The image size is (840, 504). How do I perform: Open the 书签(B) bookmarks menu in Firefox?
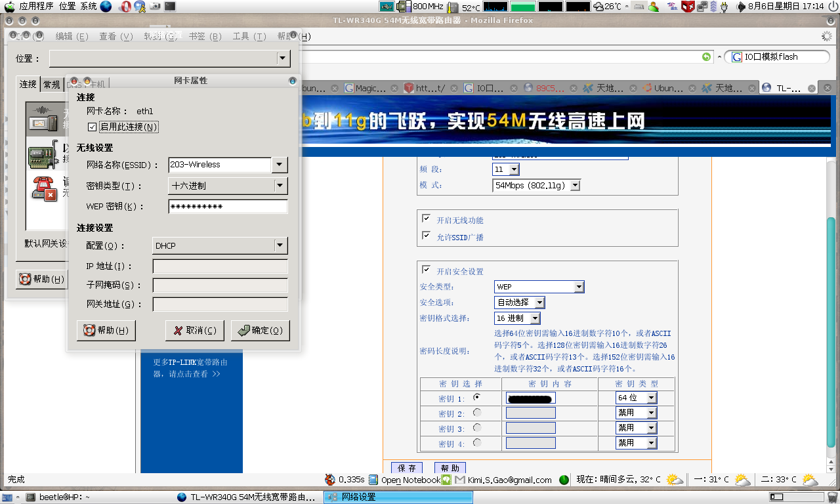coord(205,37)
